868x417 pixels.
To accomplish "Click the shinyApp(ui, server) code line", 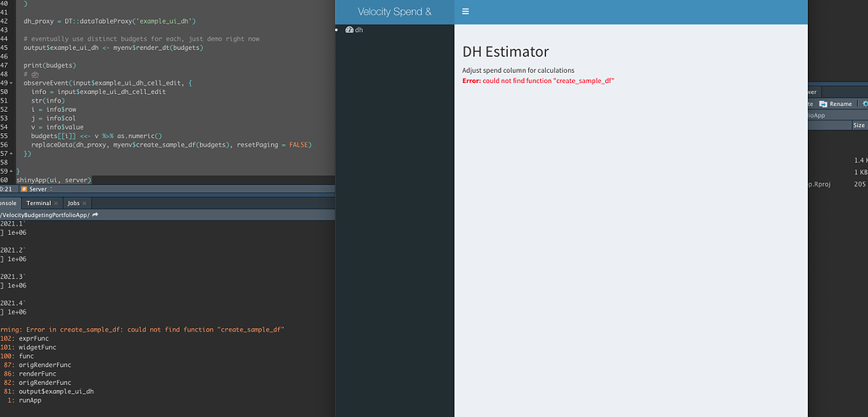I will tap(53, 180).
